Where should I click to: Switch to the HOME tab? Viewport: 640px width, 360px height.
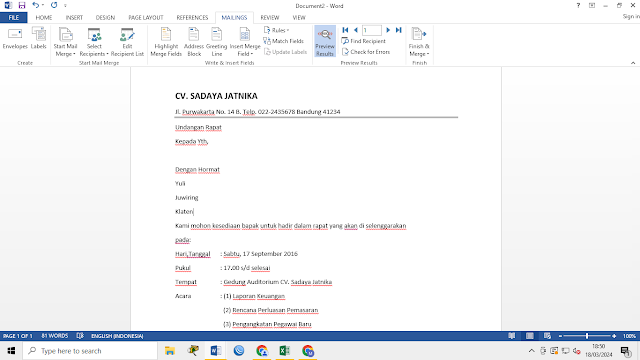coord(44,18)
